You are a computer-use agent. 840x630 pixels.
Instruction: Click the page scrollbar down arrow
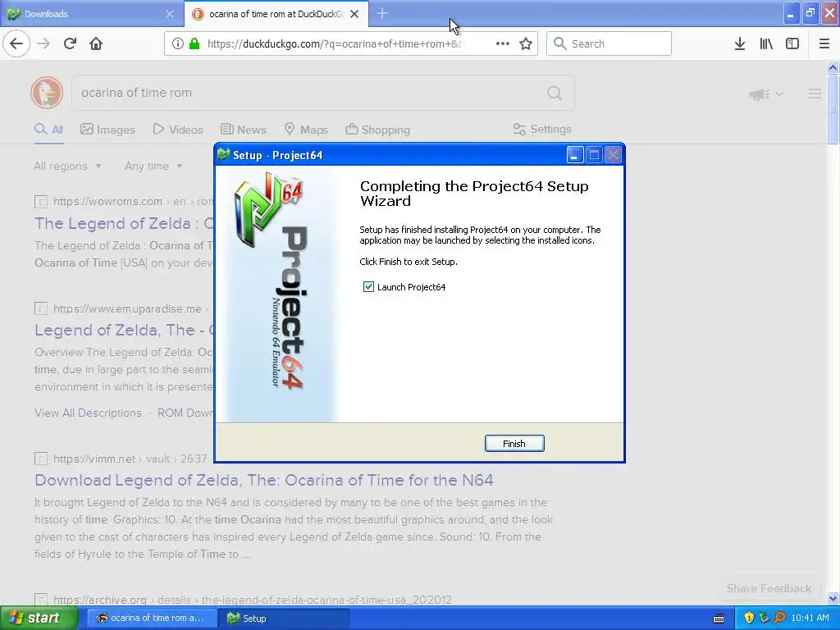coord(833,598)
